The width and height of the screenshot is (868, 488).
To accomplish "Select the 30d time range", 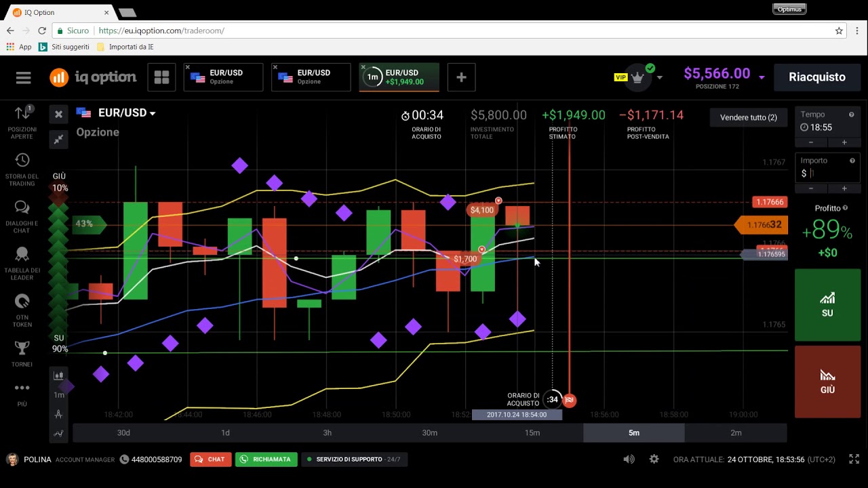I will tap(123, 432).
